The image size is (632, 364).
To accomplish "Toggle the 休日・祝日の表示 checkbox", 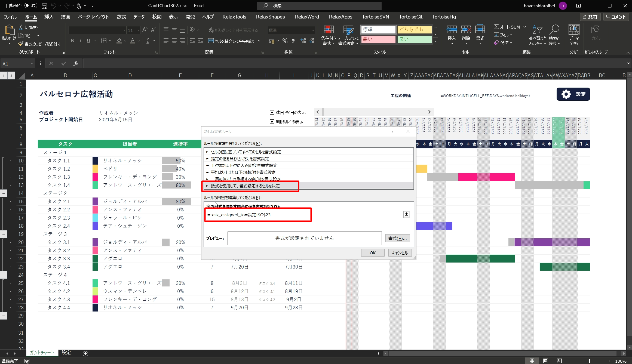I will [272, 112].
